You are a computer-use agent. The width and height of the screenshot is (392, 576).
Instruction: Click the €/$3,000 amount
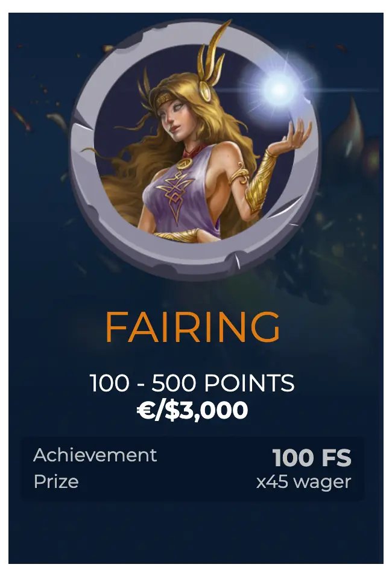[x=192, y=410]
